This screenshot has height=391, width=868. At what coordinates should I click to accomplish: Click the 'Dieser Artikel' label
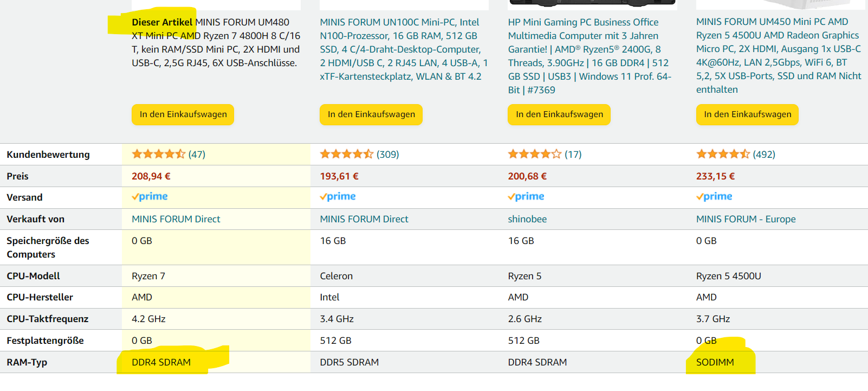162,22
